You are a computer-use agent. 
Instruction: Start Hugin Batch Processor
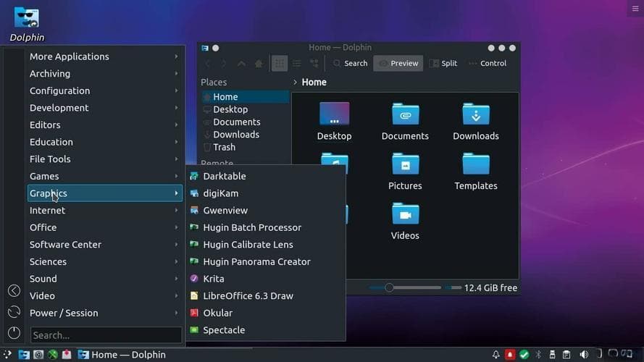click(x=266, y=227)
